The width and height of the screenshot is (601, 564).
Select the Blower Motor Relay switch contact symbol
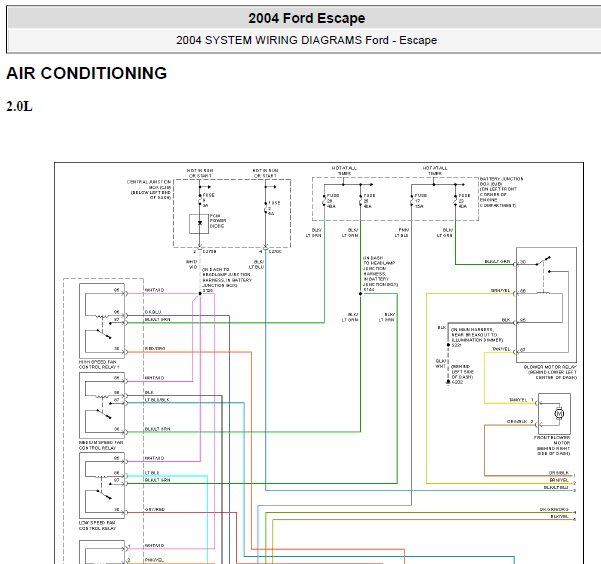(544, 261)
